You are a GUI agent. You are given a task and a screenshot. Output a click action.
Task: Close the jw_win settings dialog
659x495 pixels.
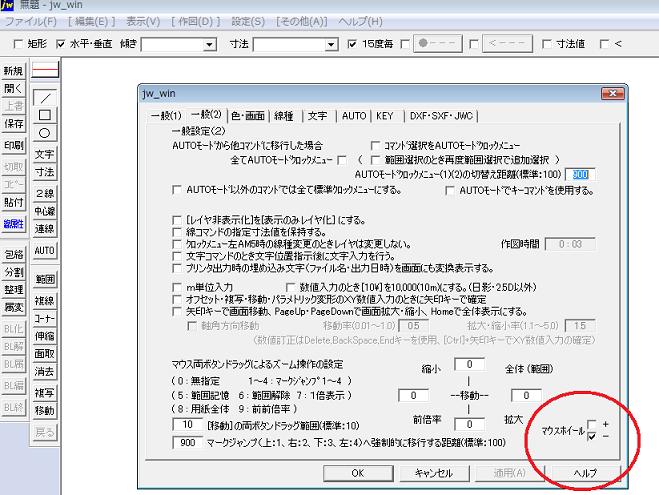[613, 93]
